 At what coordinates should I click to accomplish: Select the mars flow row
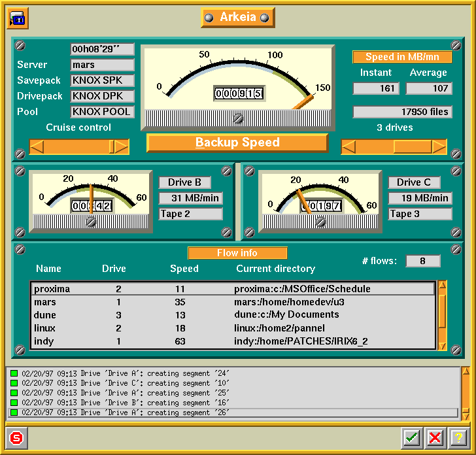click(233, 302)
